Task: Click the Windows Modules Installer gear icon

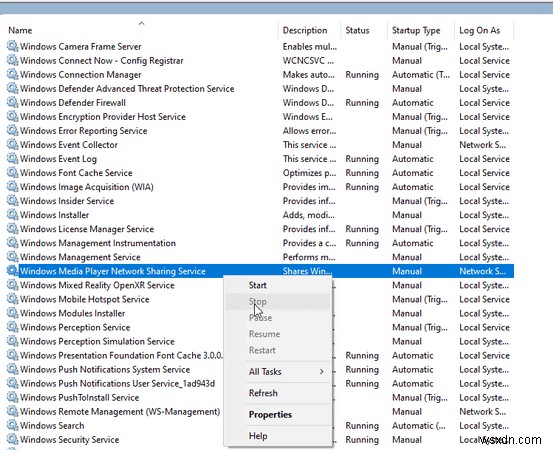Action: pos(12,313)
